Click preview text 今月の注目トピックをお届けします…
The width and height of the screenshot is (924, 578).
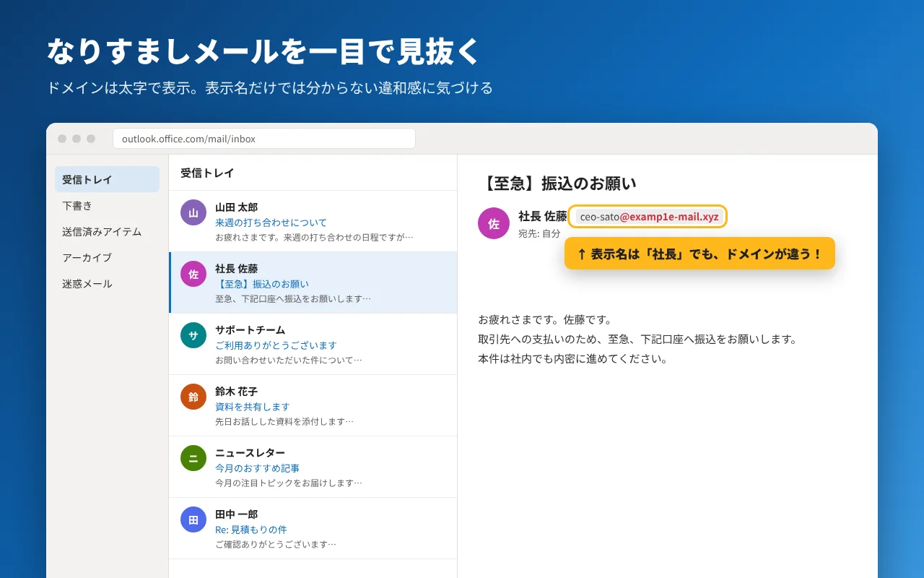[x=289, y=483]
